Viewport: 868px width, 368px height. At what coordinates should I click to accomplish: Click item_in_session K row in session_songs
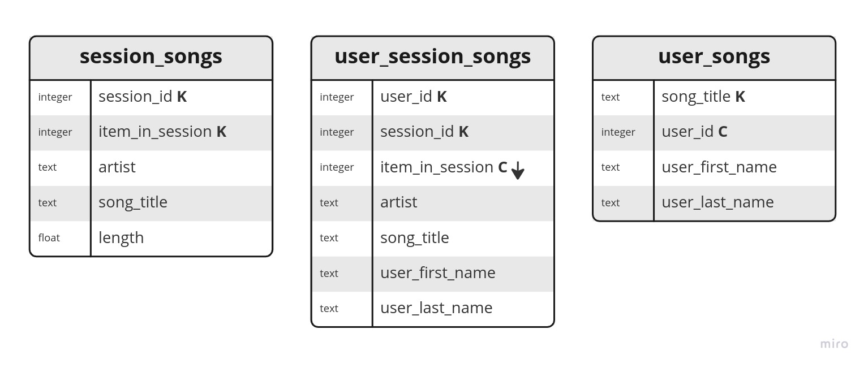[151, 132]
